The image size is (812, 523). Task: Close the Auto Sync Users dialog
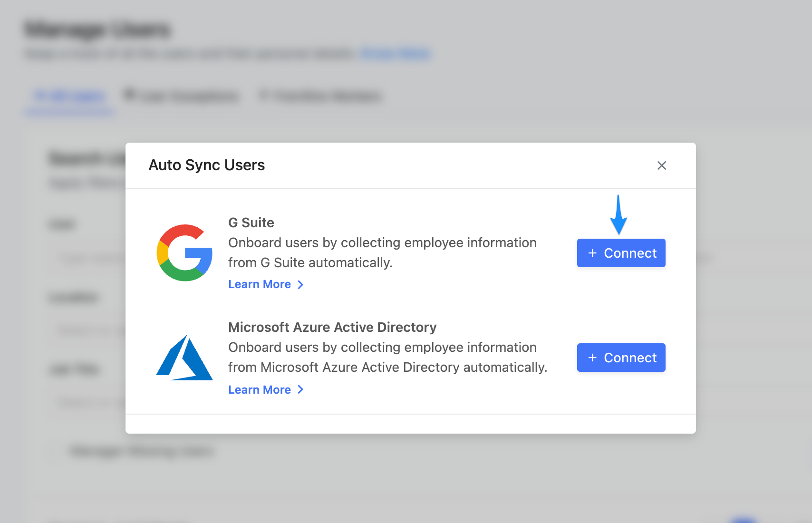click(x=661, y=165)
